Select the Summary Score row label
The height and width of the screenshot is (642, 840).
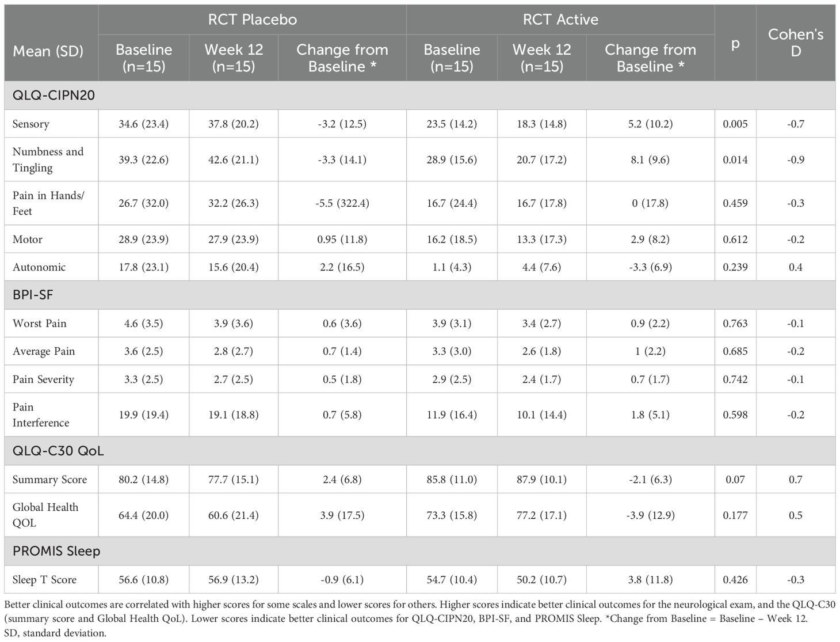coord(49,480)
